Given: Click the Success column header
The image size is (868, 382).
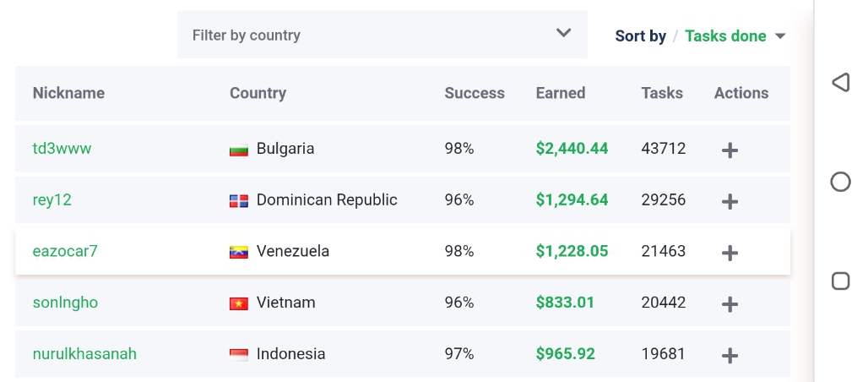Looking at the screenshot, I should coord(475,93).
